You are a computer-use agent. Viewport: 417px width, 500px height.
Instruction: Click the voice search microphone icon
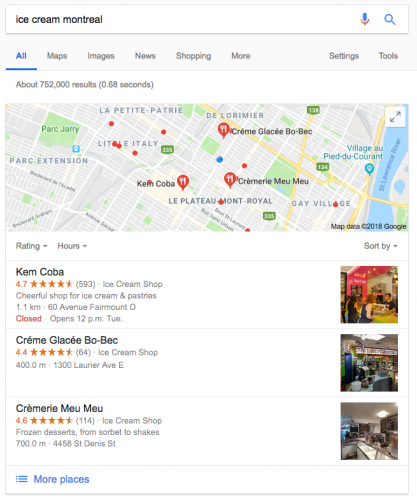click(365, 19)
